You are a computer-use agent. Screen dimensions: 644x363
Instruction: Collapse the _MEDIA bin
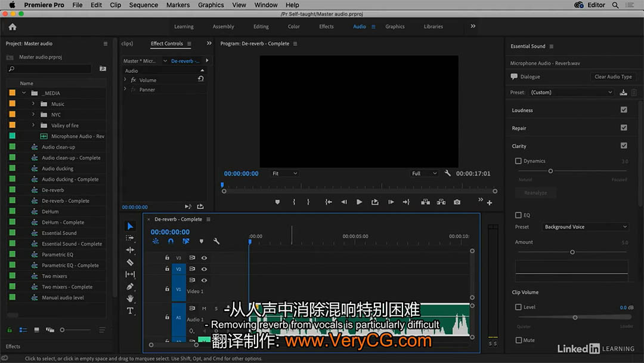tap(24, 93)
